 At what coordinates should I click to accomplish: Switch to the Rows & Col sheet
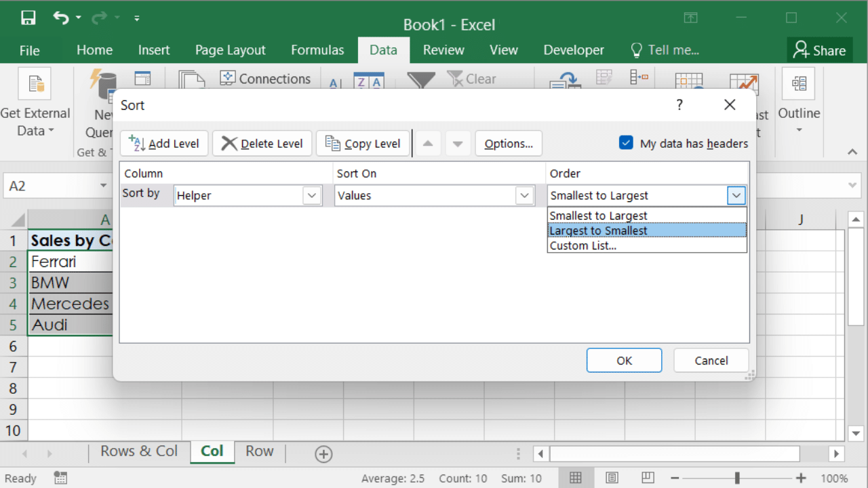click(139, 451)
